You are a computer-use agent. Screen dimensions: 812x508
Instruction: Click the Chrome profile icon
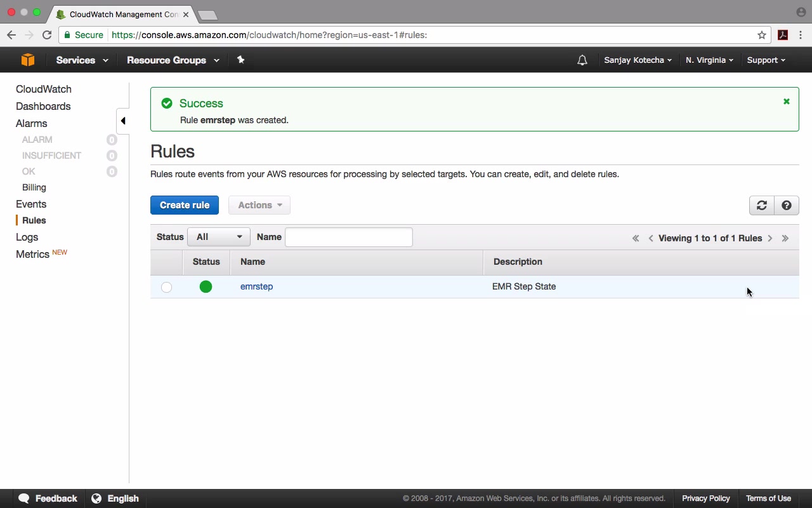point(801,12)
